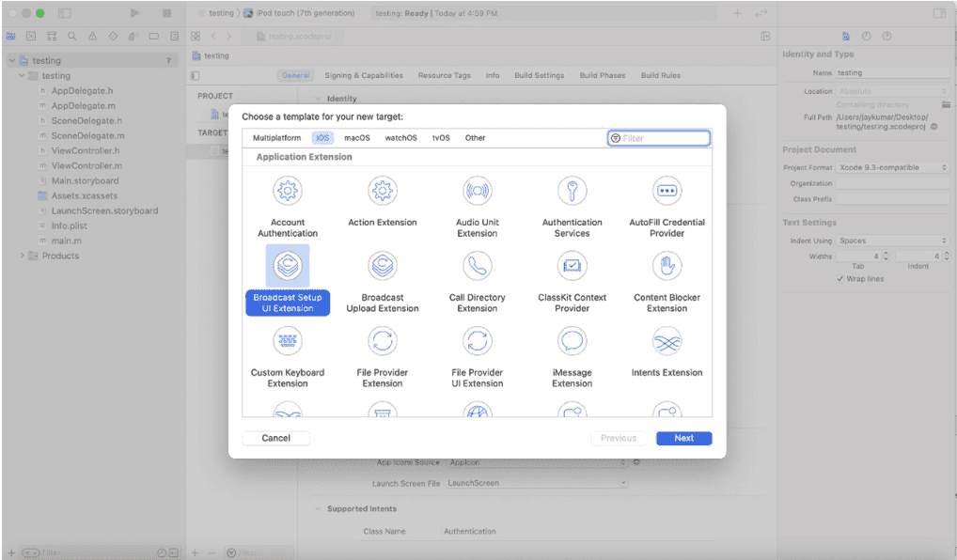Image resolution: width=957 pixels, height=560 pixels.
Task: Click the Library plus button in toolbar
Action: pos(737,13)
